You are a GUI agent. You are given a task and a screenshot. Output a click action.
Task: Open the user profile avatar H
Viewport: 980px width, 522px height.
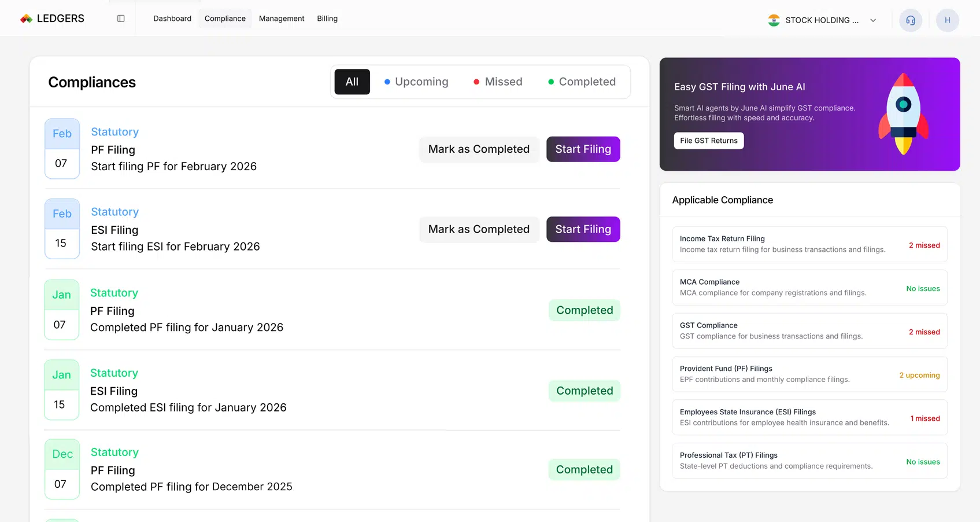pos(947,20)
